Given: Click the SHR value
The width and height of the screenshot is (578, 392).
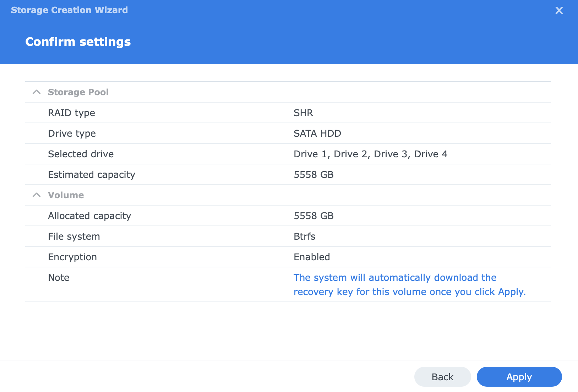Looking at the screenshot, I should pos(303,113).
